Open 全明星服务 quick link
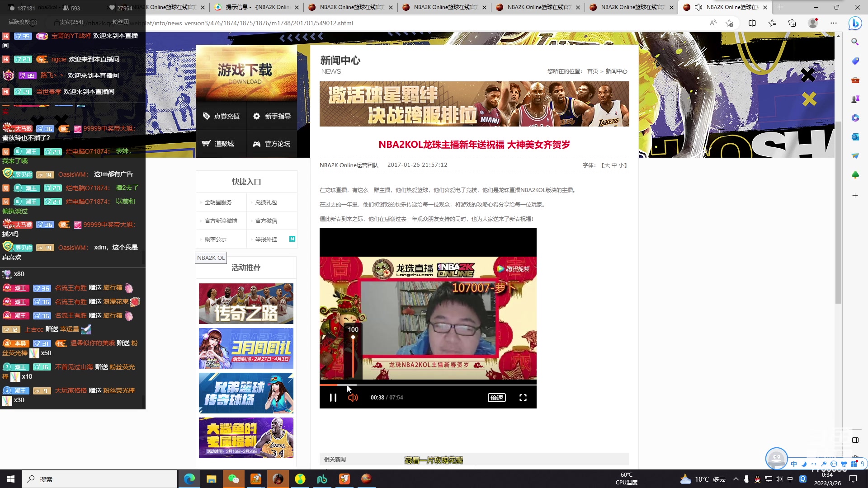 (x=218, y=202)
